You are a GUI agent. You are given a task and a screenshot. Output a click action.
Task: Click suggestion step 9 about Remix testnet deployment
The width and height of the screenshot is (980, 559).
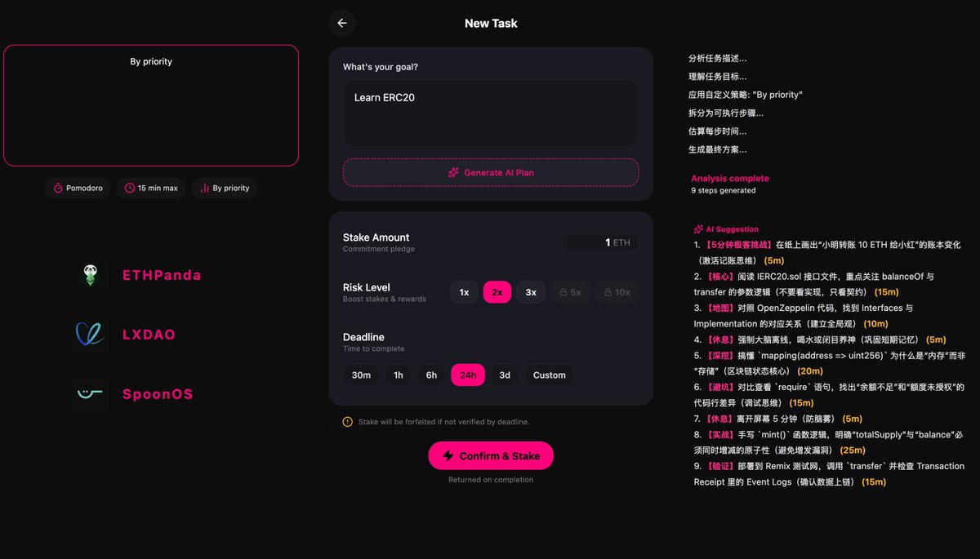tap(829, 474)
